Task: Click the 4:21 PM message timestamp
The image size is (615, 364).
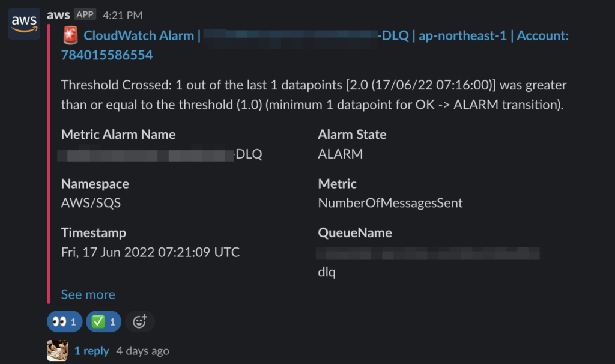Action: click(x=123, y=15)
